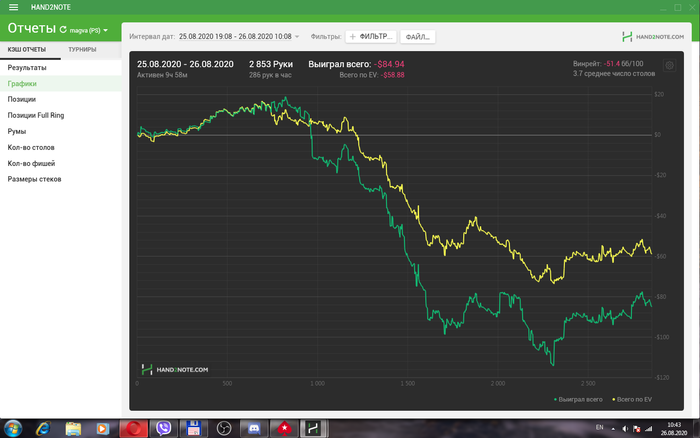Open OBS Studio from the taskbar
The width and height of the screenshot is (700, 438).
[224, 429]
